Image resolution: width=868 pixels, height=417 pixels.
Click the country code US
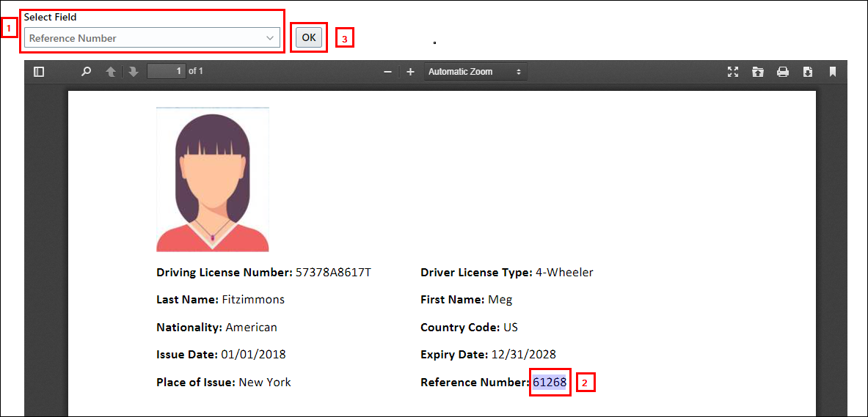click(x=511, y=328)
